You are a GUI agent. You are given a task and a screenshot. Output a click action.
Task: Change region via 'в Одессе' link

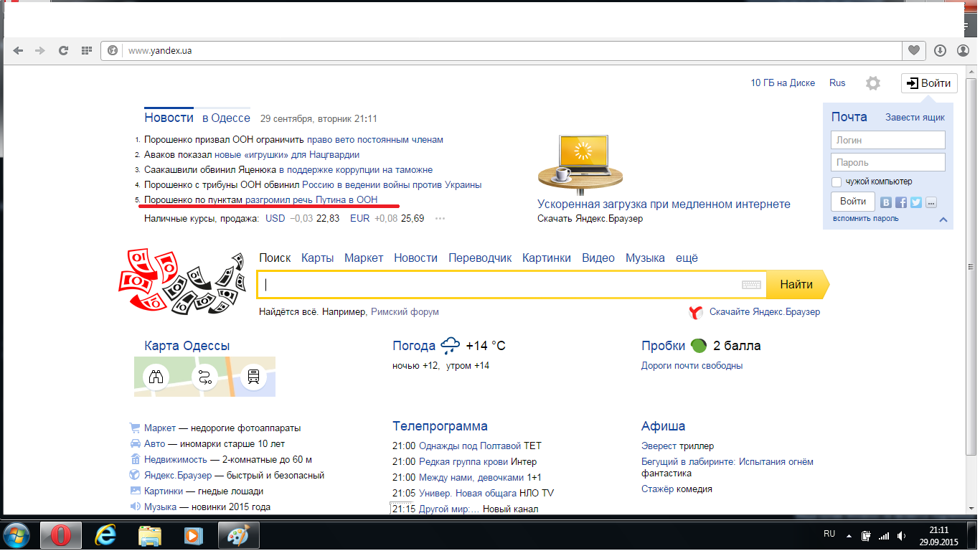(226, 118)
